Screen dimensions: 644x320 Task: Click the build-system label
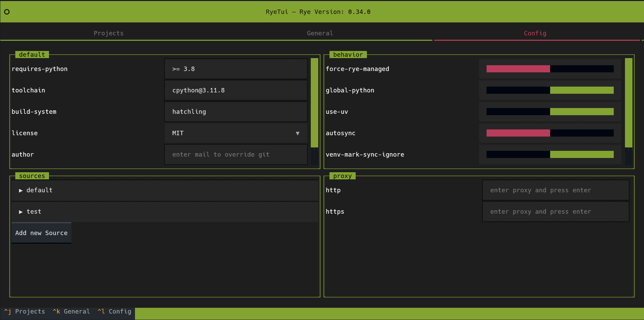(x=34, y=112)
